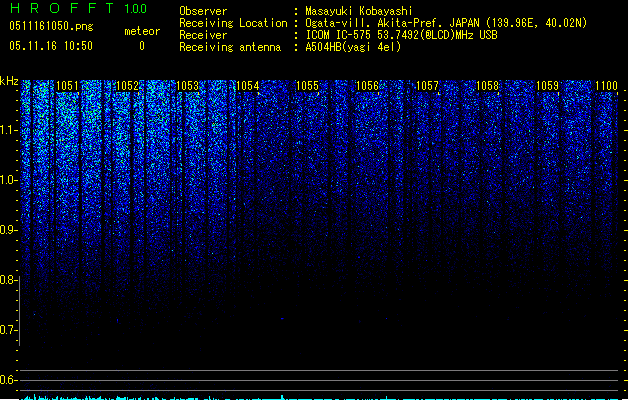The height and width of the screenshot is (400, 629).
Task: Click the 'Observer' field label
Action: point(203,11)
